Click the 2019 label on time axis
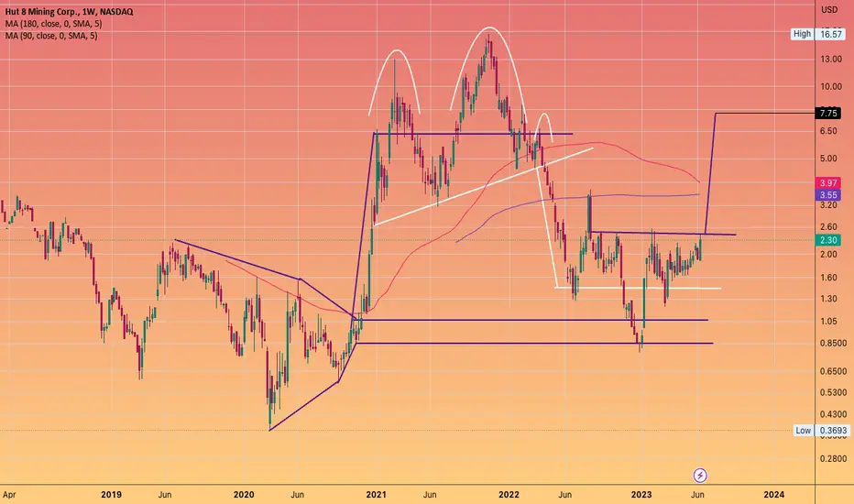This screenshot has width=854, height=504. click(x=111, y=495)
